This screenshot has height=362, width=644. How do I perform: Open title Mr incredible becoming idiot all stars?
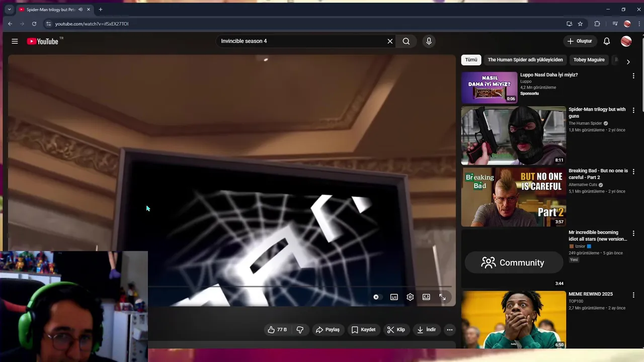[598, 236]
